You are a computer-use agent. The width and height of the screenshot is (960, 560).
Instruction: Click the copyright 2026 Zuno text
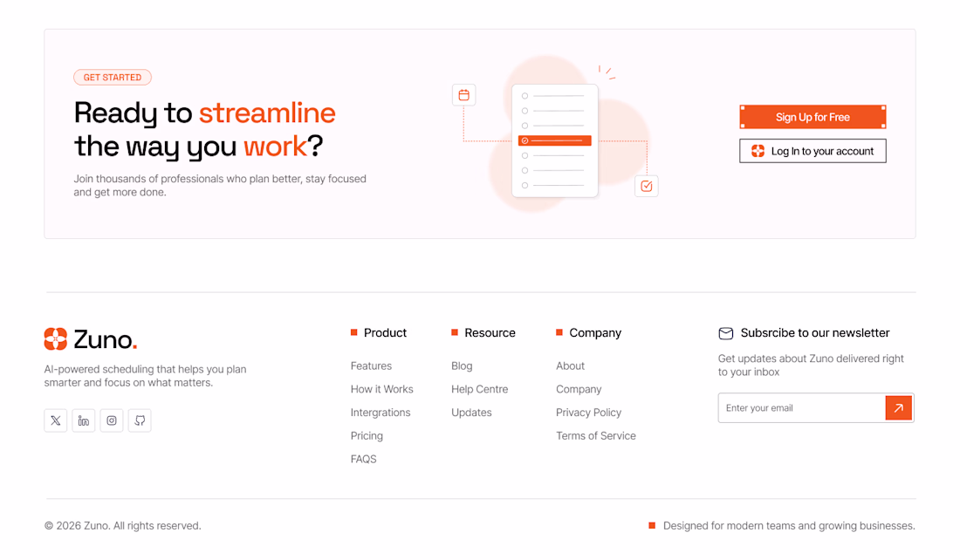tap(122, 526)
